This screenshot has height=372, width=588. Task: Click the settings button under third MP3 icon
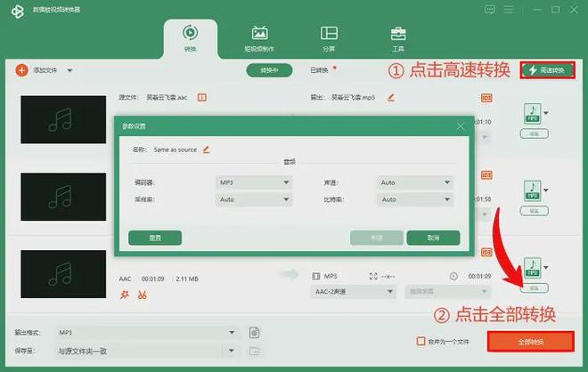point(534,288)
